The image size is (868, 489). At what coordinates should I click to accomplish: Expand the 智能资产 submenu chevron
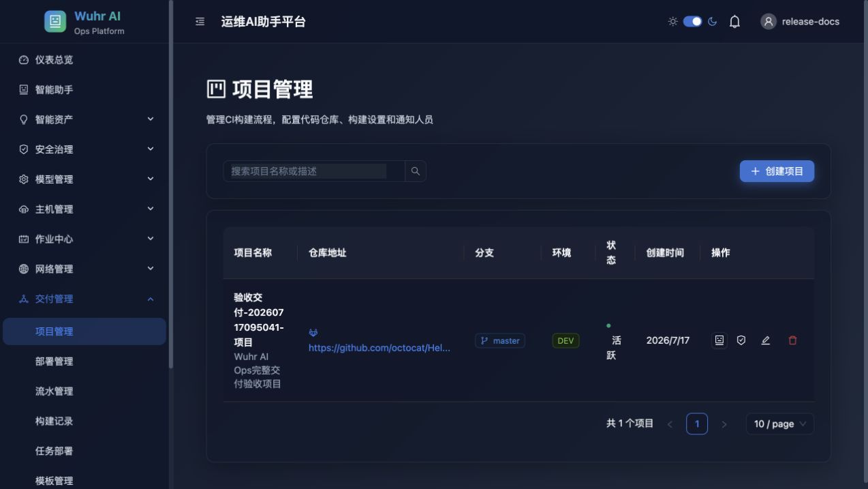coord(151,119)
